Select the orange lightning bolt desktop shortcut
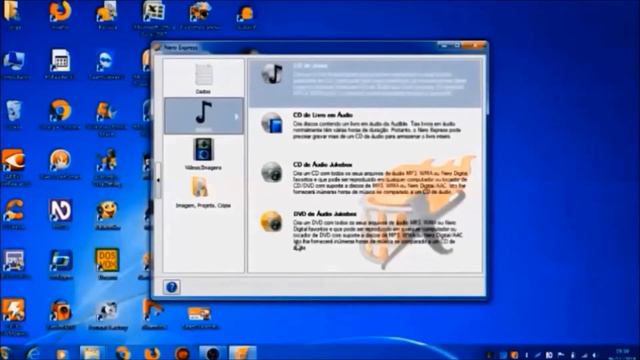 (13, 316)
